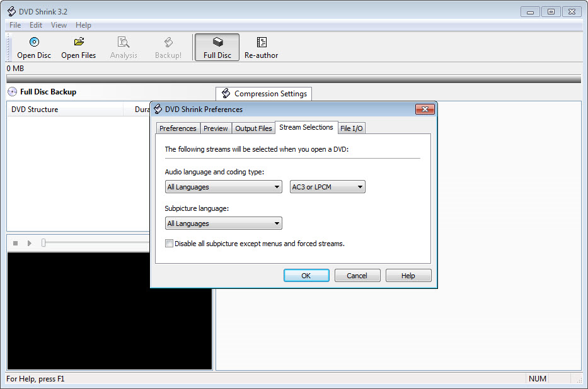This screenshot has width=588, height=389.
Task: Click the black video preview area
Action: (x=110, y=311)
